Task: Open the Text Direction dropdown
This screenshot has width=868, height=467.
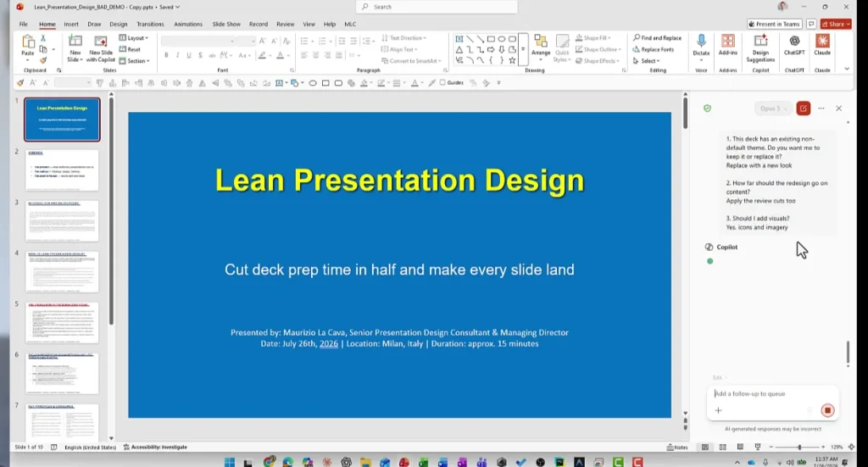Action: tap(404, 38)
